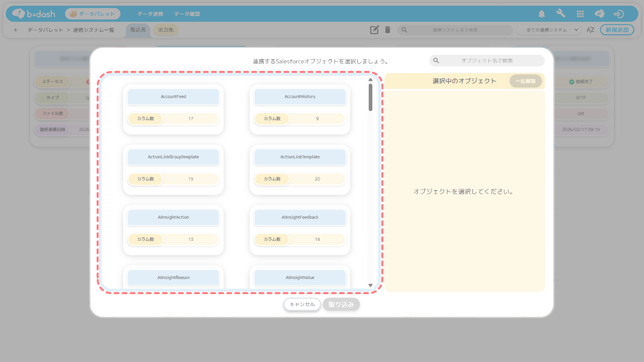Click the edit pencil icon
This screenshot has height=362, width=644.
(374, 30)
